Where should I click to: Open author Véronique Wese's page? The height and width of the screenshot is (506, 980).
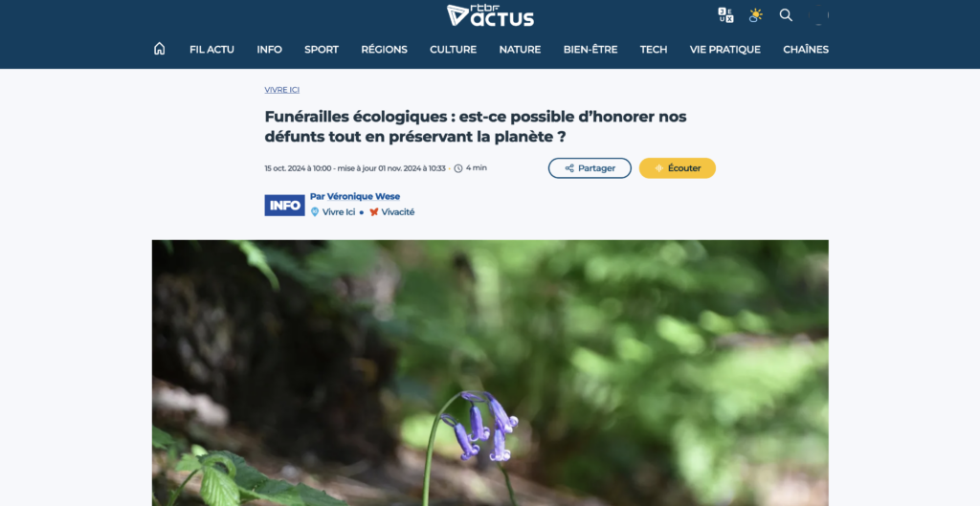pyautogui.click(x=355, y=196)
